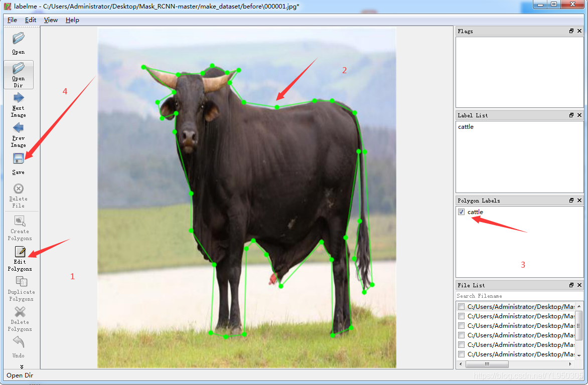Expand the toolbar overflow chevron
The height and width of the screenshot is (385, 588).
pos(22,366)
